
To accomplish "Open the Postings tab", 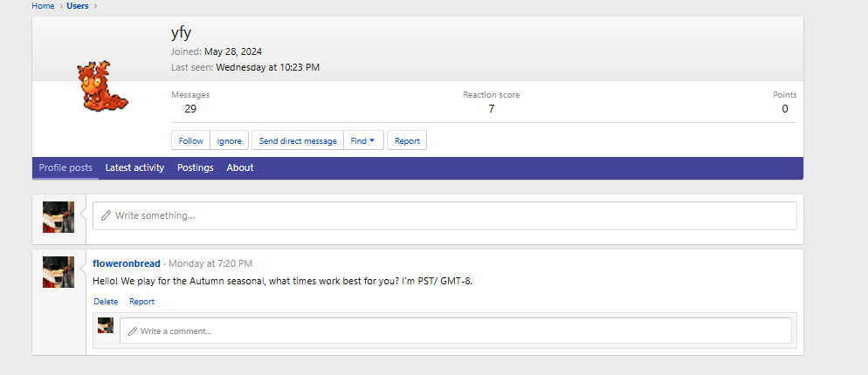I will coord(196,167).
